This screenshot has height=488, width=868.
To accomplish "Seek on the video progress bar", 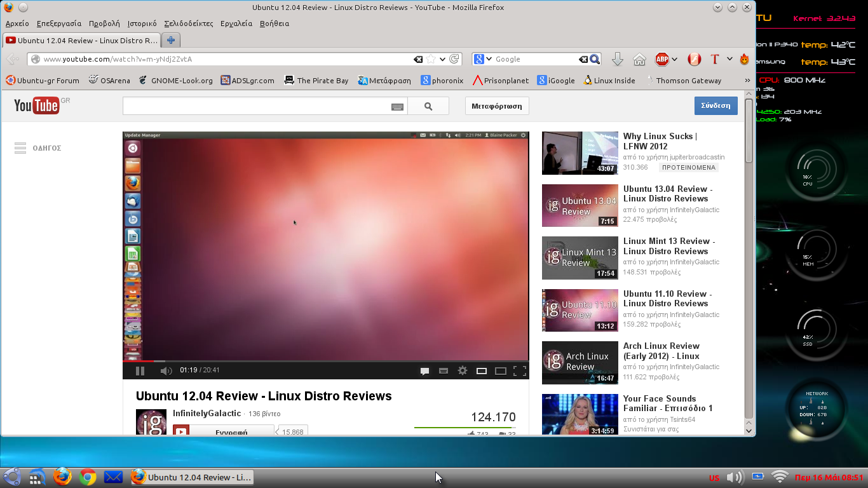I will coord(325,361).
